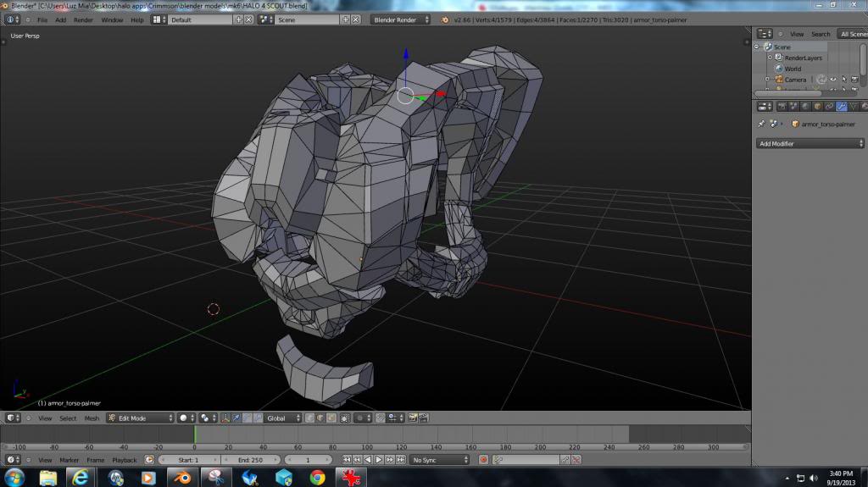Open the Constraints properties chain icon
Viewport: 868px width, 487px height.
pyautogui.click(x=830, y=107)
